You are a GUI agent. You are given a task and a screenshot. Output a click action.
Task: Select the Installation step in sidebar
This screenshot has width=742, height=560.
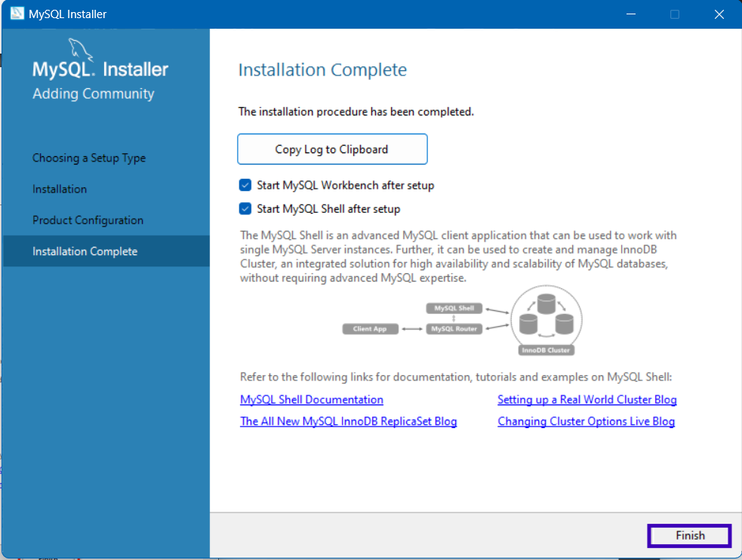click(60, 189)
